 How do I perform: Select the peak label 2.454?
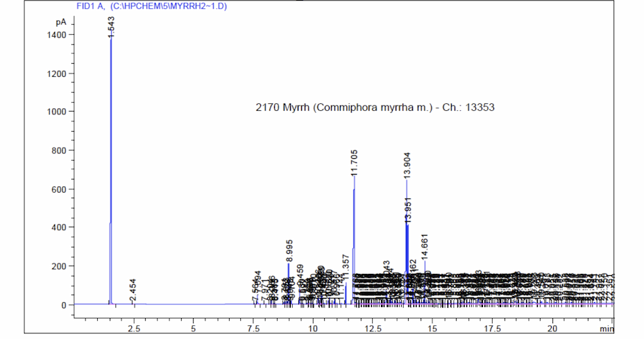133,290
